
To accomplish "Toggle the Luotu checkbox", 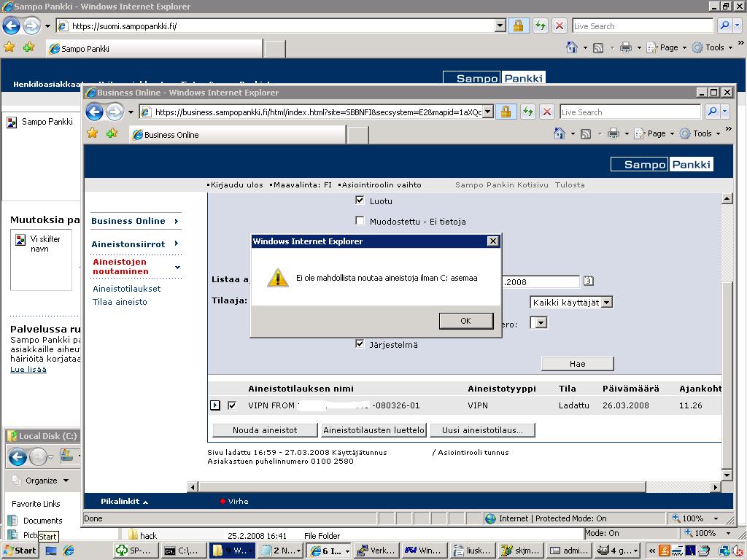I will [x=360, y=201].
